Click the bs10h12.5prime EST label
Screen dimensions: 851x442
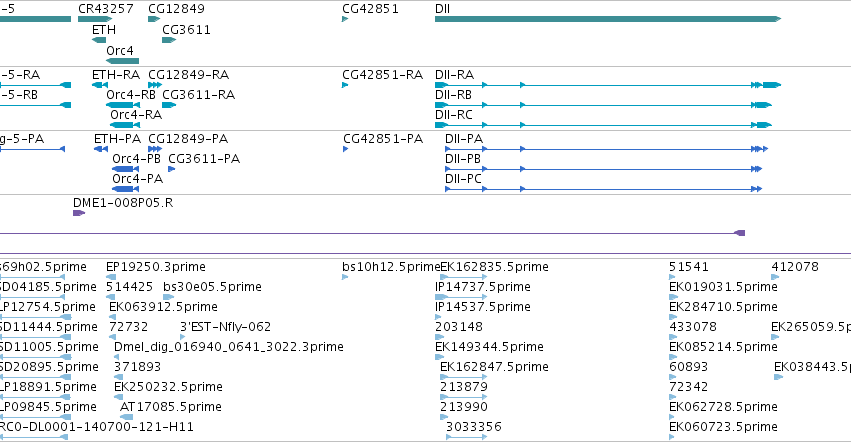[391, 267]
